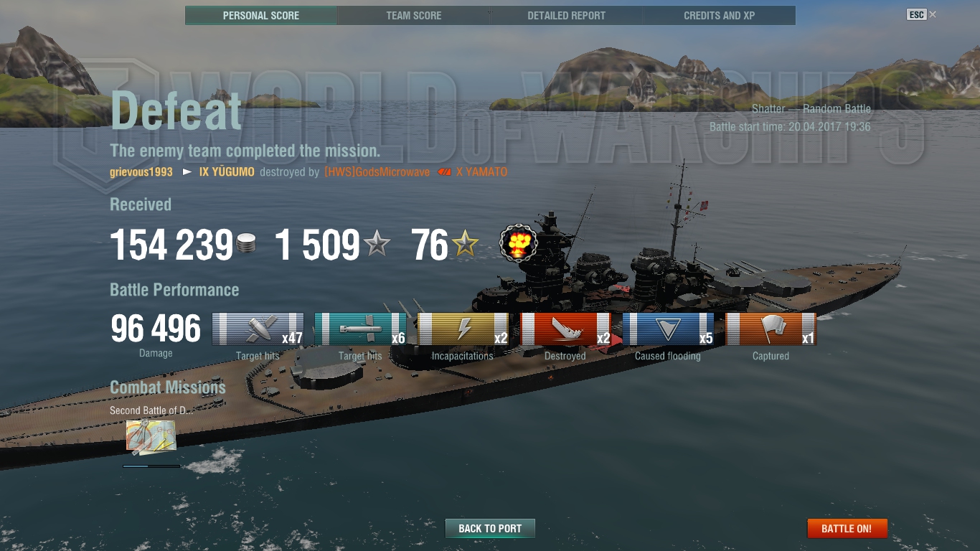Select the Personal Score tab

(x=261, y=16)
